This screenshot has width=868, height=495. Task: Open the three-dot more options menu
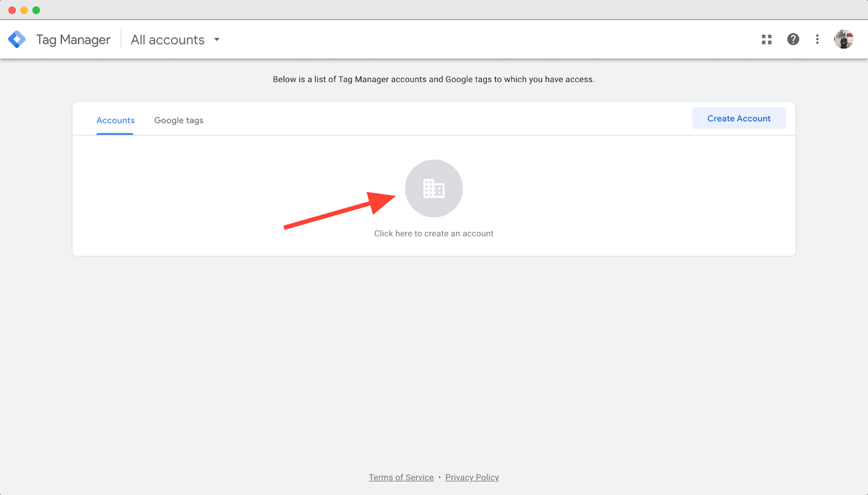tap(817, 40)
